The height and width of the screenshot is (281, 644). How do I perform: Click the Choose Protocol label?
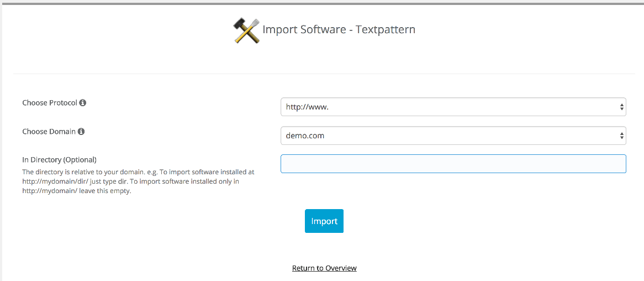point(50,103)
